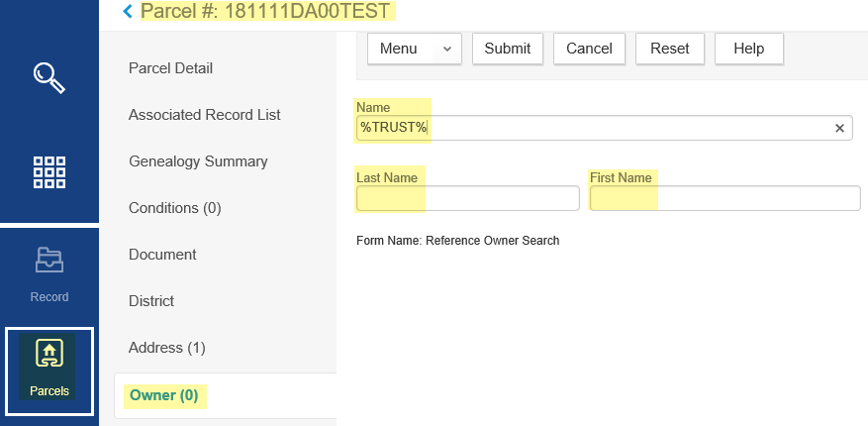Switch to Associated Record List
868x426 pixels.
pyautogui.click(x=204, y=115)
